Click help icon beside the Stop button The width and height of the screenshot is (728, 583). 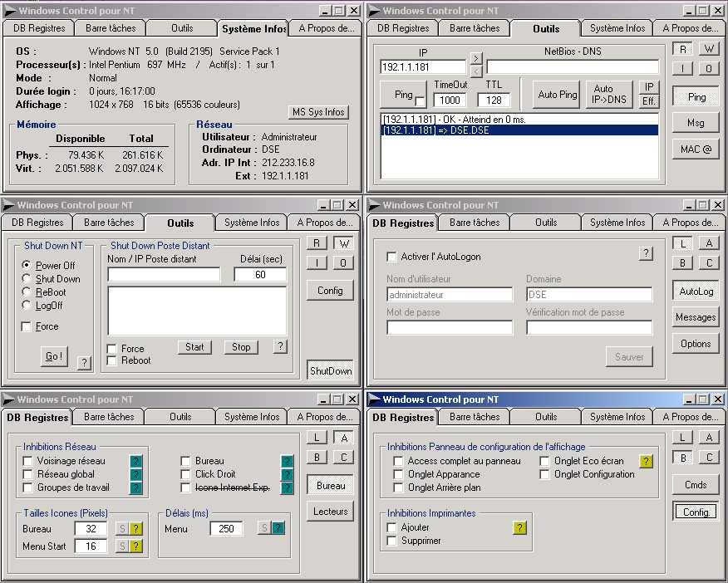(x=280, y=346)
